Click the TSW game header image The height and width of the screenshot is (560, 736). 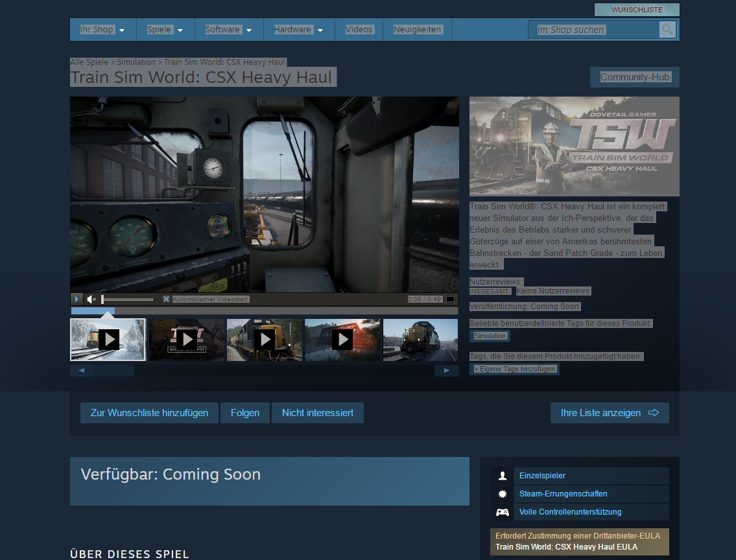tap(575, 146)
